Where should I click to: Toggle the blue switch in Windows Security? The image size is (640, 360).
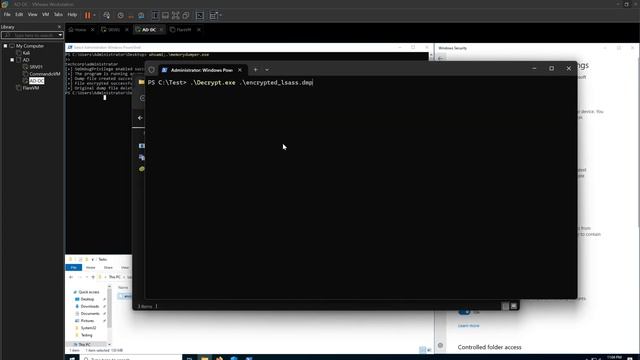tap(464, 312)
